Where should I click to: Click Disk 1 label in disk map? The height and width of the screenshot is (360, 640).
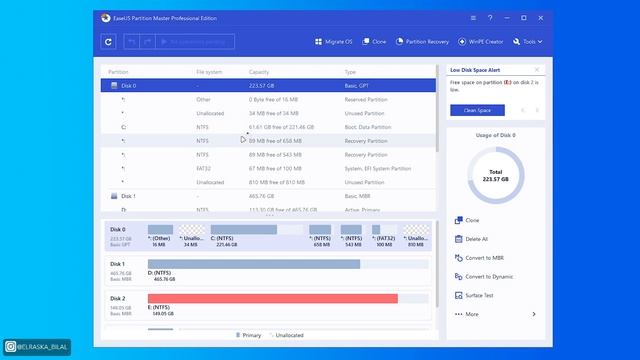point(117,264)
